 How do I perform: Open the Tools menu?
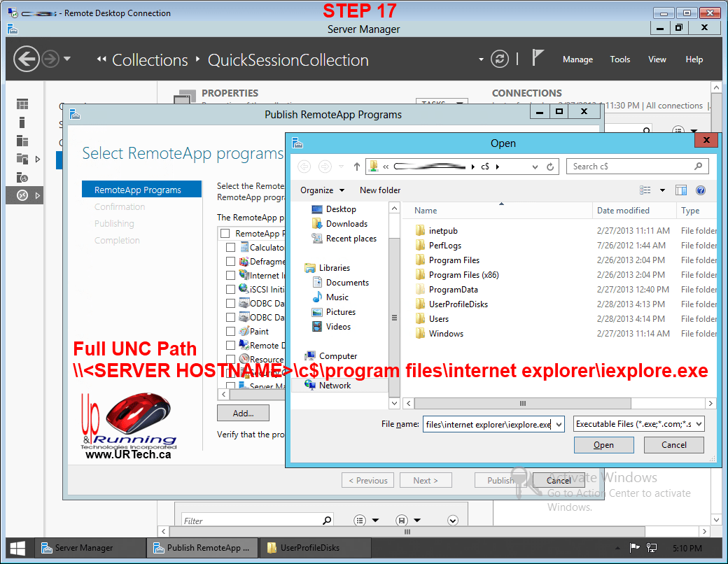coord(619,59)
